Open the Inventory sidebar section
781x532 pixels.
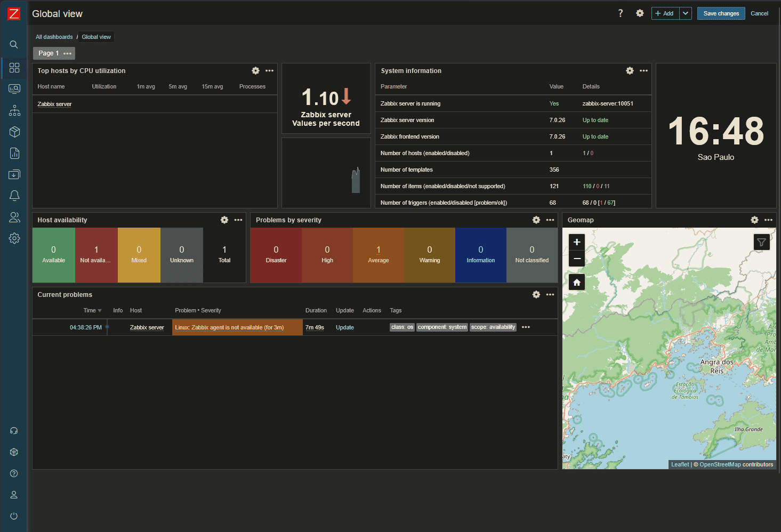[14, 132]
